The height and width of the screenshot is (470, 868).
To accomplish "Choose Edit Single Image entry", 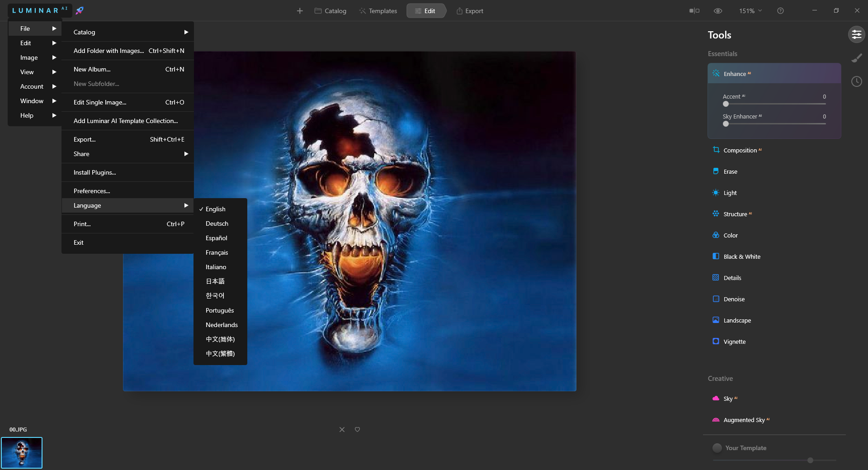I will coord(127,102).
